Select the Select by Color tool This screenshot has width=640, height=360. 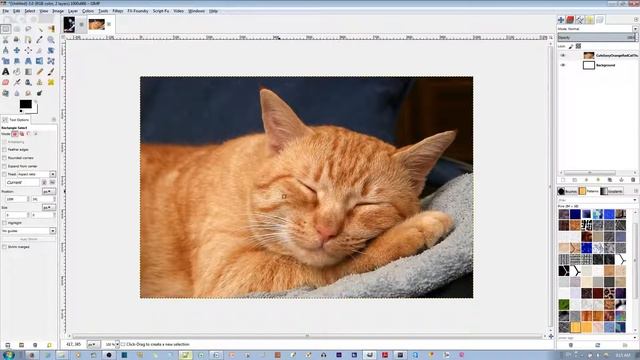(x=51, y=29)
